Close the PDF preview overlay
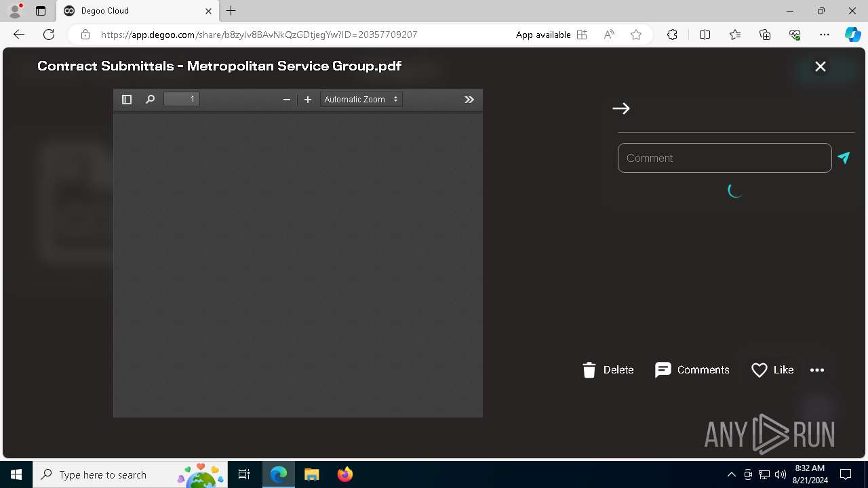Image resolution: width=868 pixels, height=488 pixels. click(821, 66)
